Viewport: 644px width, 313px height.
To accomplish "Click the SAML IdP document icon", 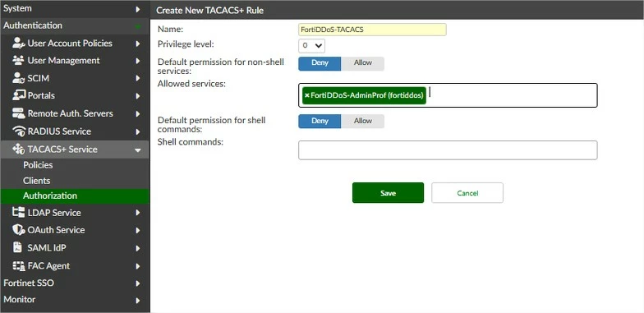I will tap(17, 248).
